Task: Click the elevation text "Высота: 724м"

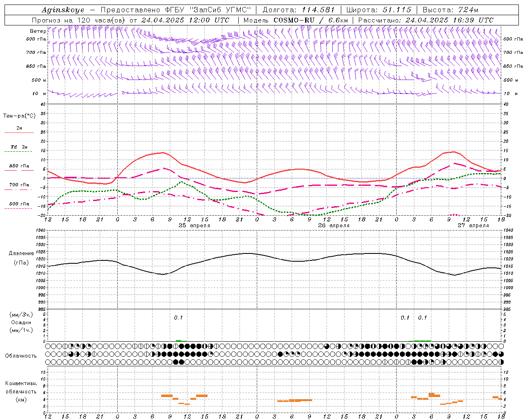Action: coord(450,10)
